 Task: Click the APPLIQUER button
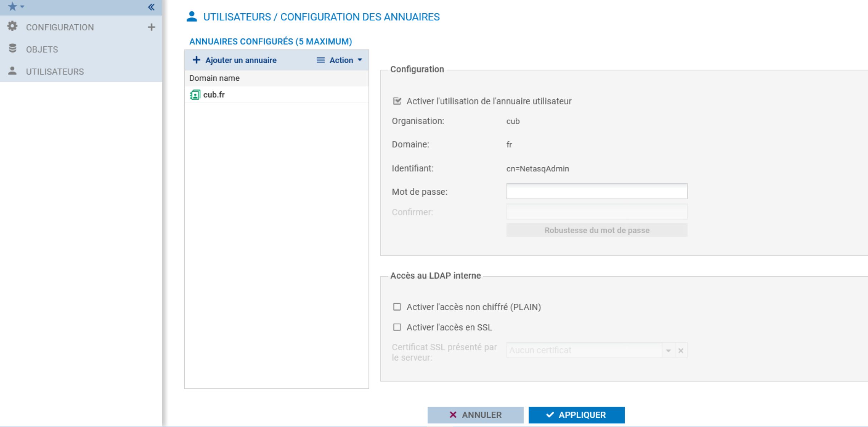[576, 415]
